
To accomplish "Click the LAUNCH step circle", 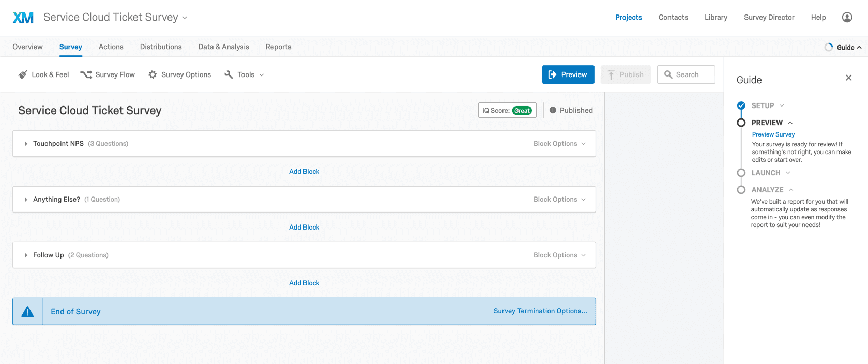I will pyautogui.click(x=741, y=173).
